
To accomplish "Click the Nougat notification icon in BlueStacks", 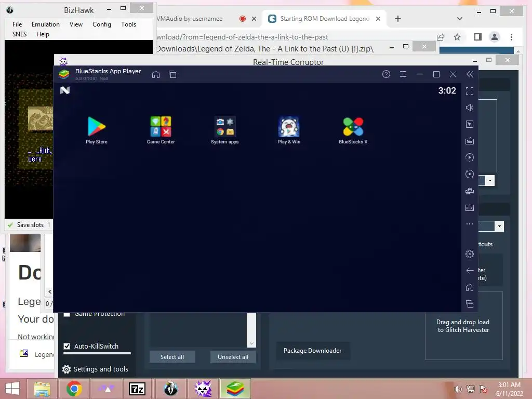I will pos(65,90).
